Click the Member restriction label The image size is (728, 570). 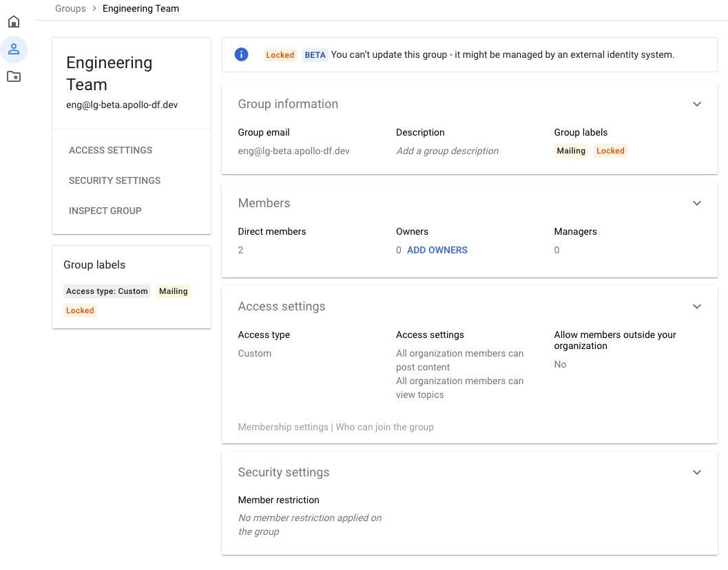pyautogui.click(x=278, y=500)
